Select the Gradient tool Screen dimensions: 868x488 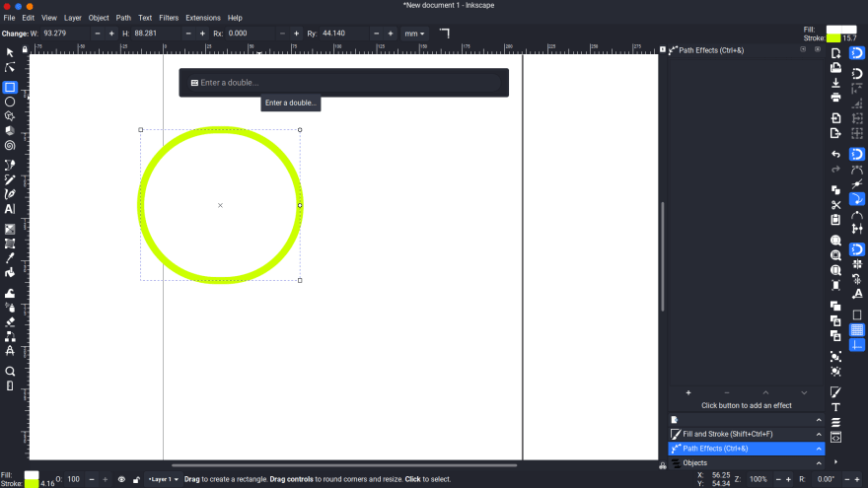pyautogui.click(x=10, y=229)
